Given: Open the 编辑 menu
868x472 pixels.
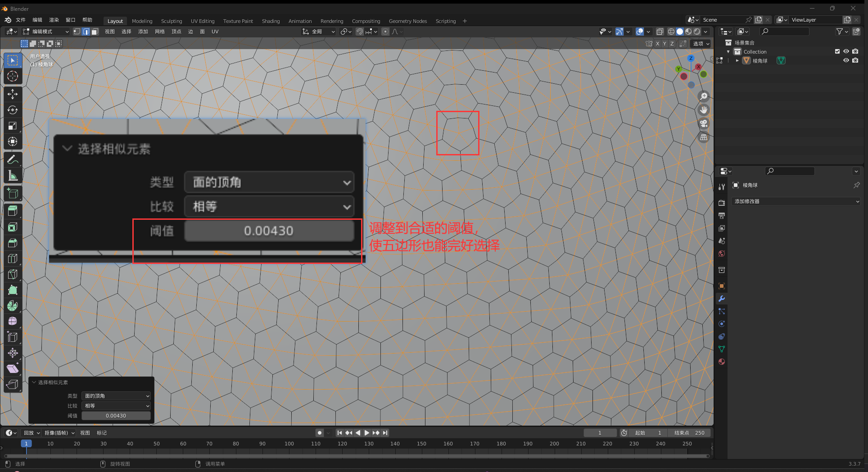Looking at the screenshot, I should pos(37,20).
